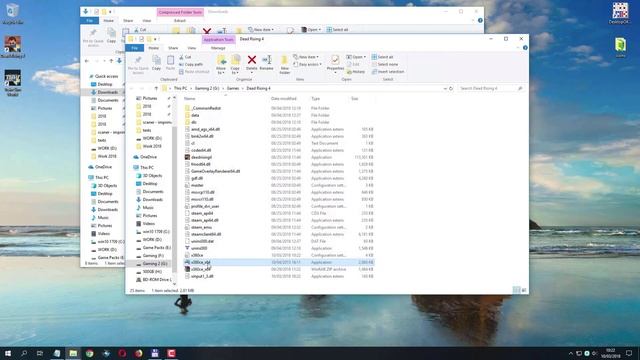Click the Refresh button beside the address bar
This screenshot has width=640, height=360.
tap(451, 88)
